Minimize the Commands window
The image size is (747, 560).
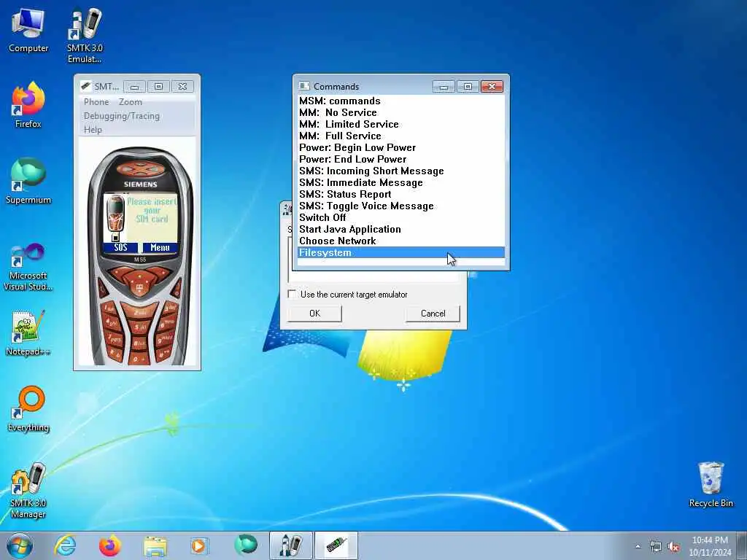[444, 86]
